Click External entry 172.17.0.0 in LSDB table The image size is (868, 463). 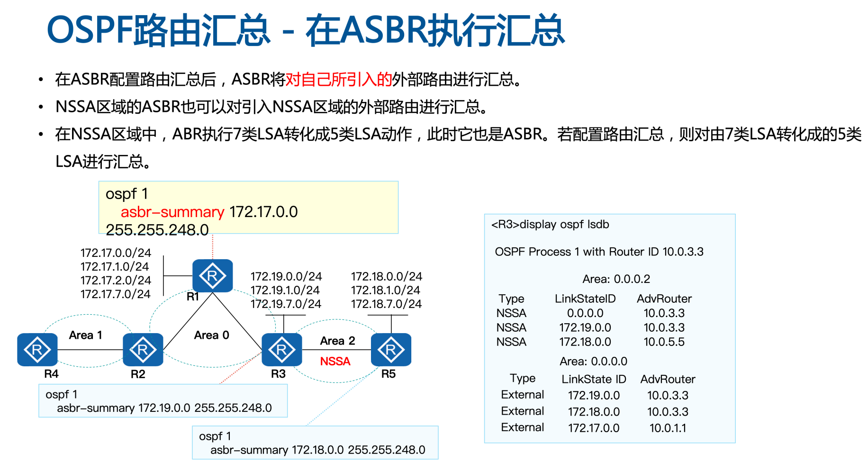point(593,428)
